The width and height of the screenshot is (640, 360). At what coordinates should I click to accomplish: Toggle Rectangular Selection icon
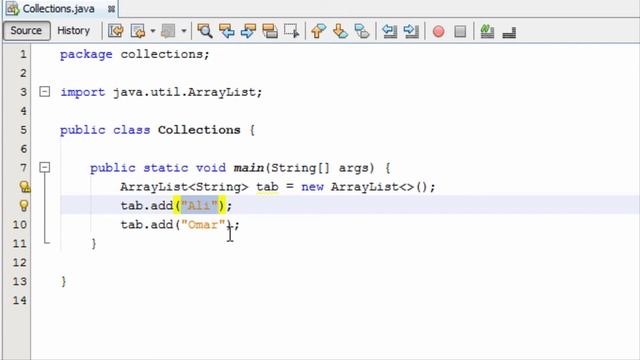291,31
